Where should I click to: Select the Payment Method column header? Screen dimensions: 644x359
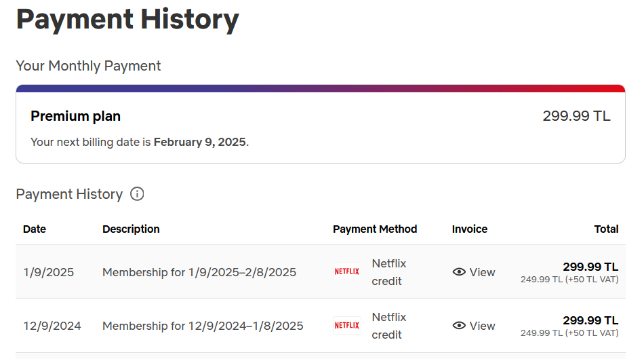point(375,229)
